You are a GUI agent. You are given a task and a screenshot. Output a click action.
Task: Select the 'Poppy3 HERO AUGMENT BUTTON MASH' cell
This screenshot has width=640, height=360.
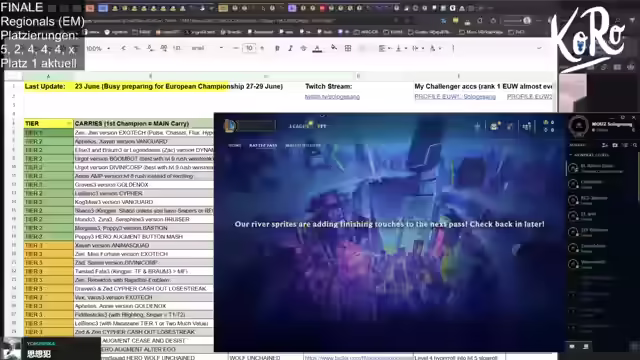[x=144, y=237]
